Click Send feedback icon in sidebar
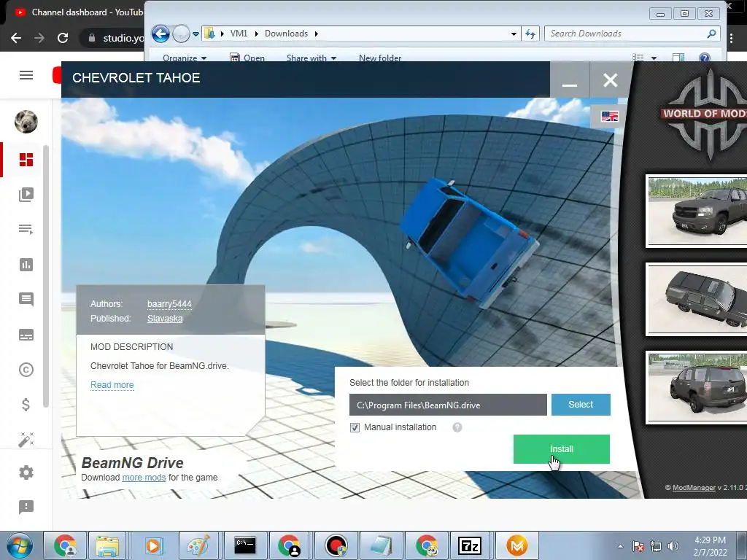This screenshot has width=747, height=560. click(x=26, y=507)
